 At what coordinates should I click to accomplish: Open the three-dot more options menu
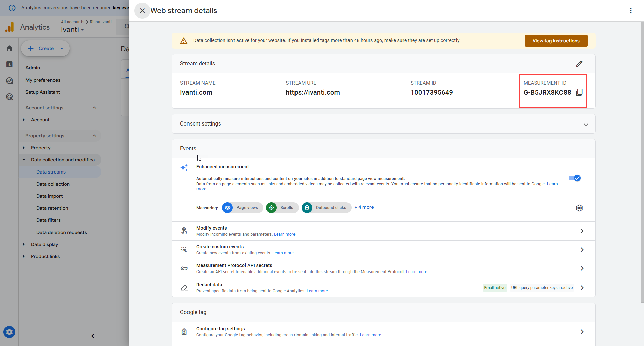point(631,11)
